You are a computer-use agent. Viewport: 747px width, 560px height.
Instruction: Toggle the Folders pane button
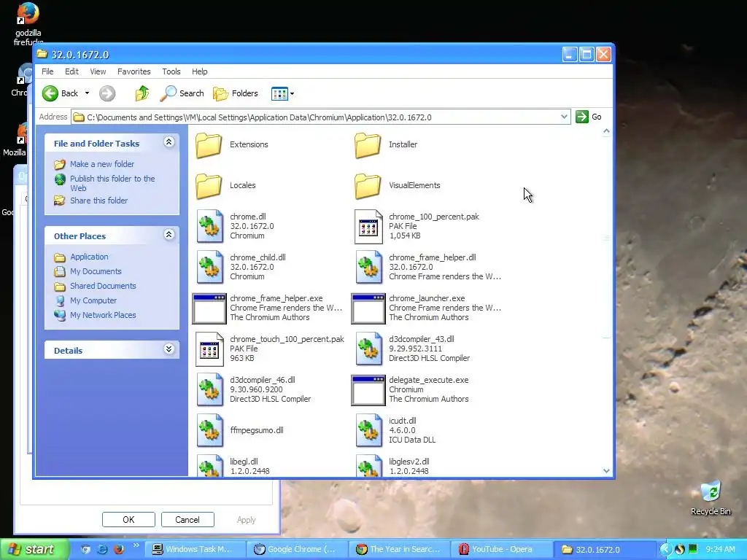point(236,93)
